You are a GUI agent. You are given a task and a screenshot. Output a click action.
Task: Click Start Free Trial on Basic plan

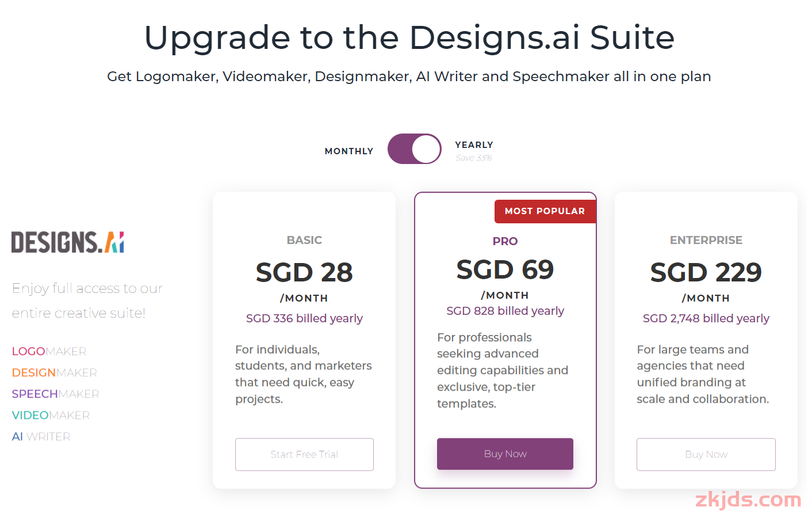[304, 454]
